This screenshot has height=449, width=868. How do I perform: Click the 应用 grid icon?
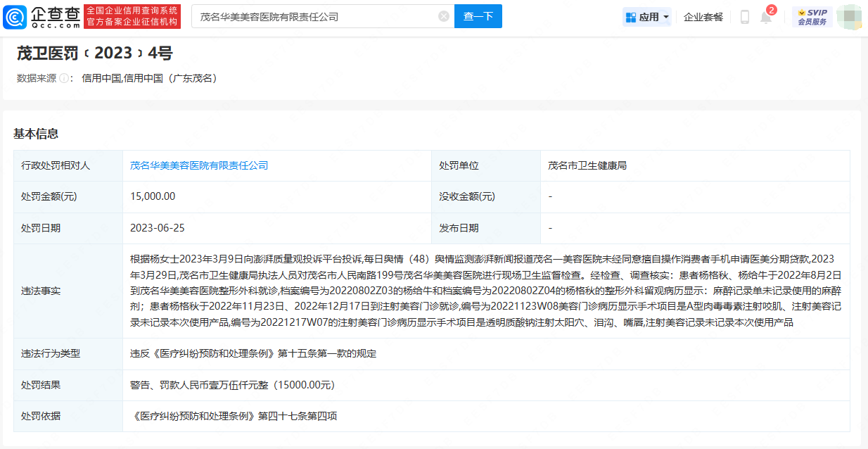click(631, 17)
